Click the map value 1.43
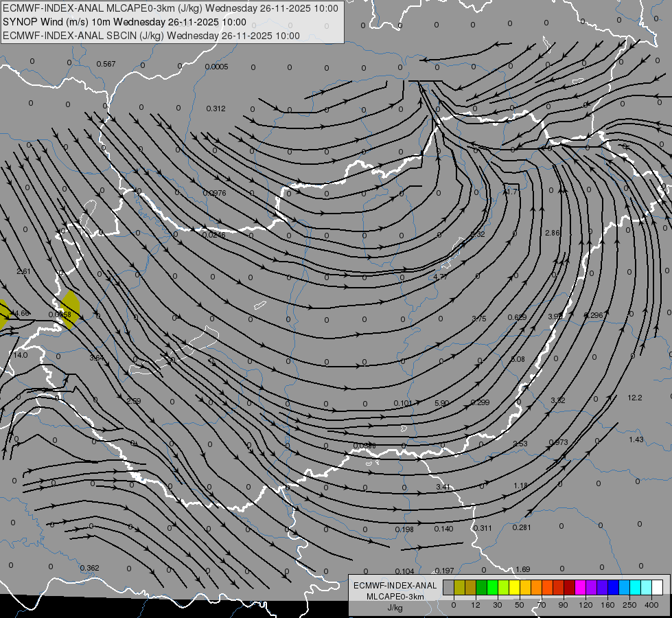 [636, 439]
